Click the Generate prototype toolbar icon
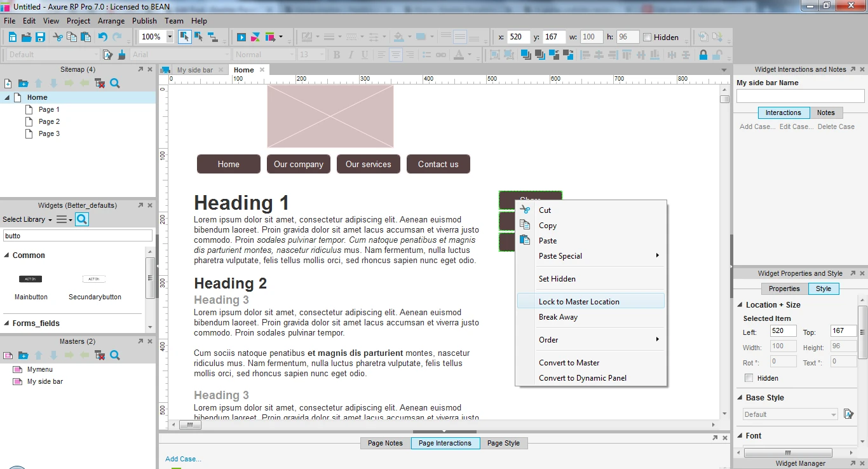This screenshot has height=469, width=868. [270, 37]
